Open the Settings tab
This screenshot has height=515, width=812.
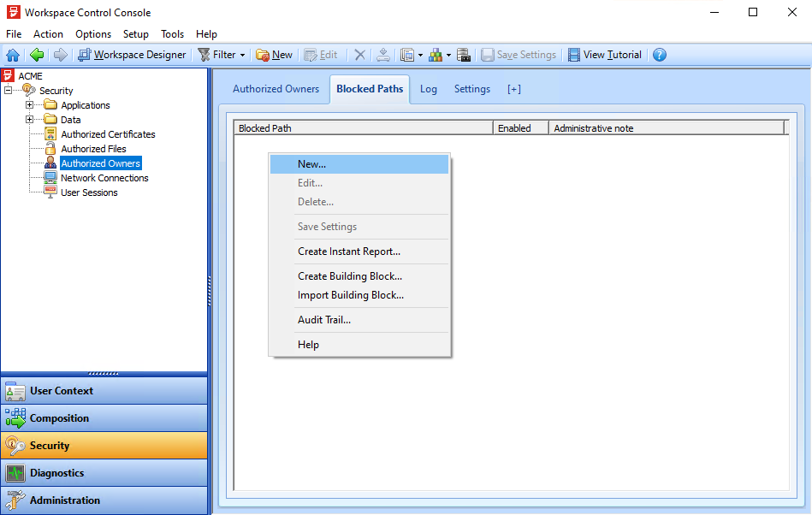[471, 89]
